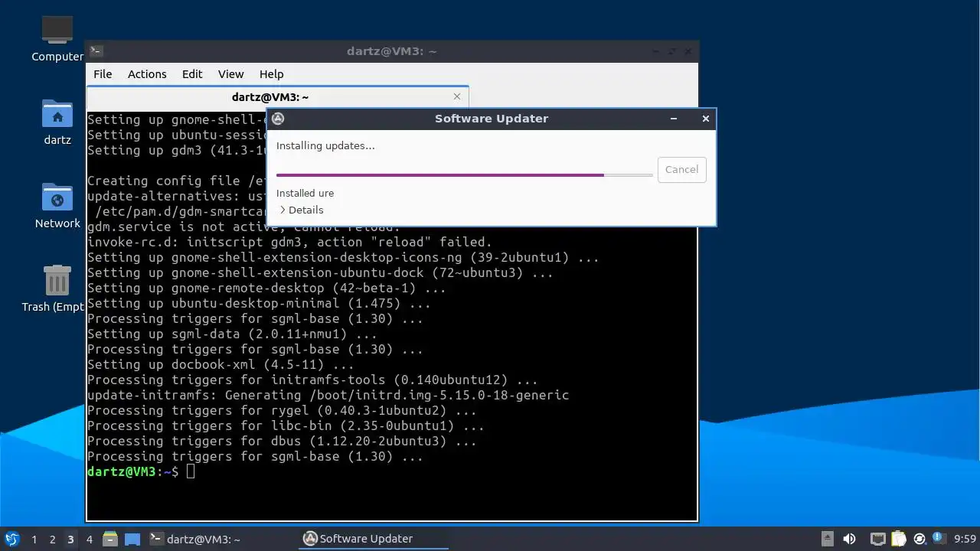Open the terminal File menu

click(x=103, y=74)
